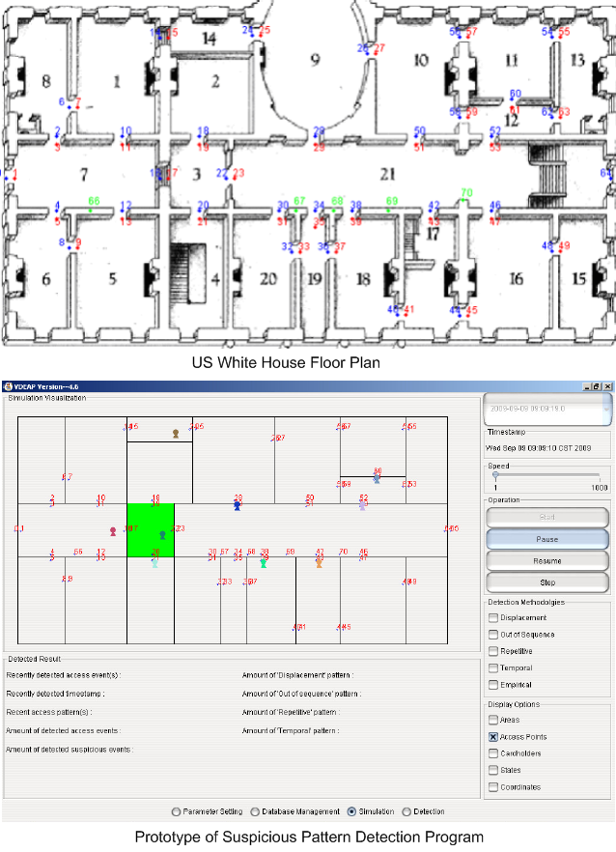The height and width of the screenshot is (852, 616).
Task: Click access point label 70 in the simulation
Action: click(x=343, y=552)
